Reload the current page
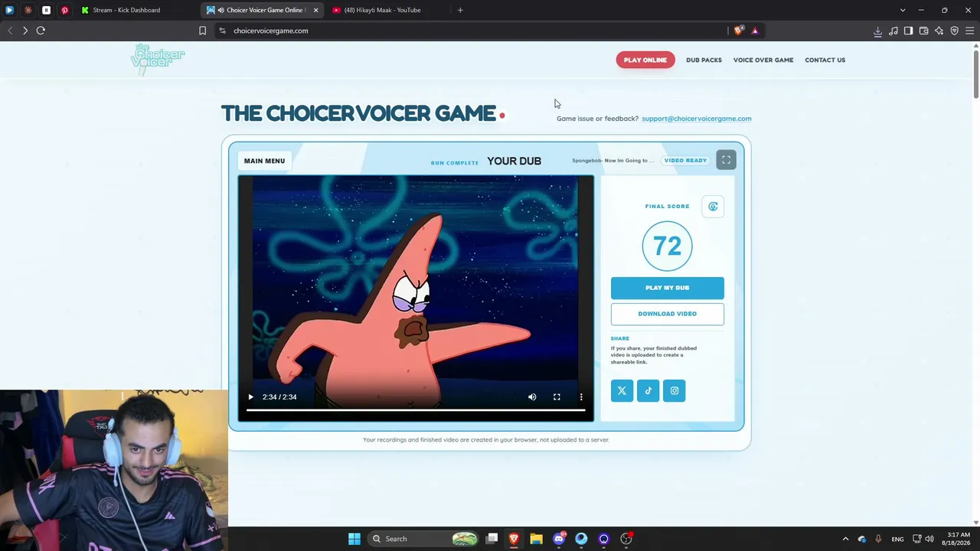The height and width of the screenshot is (551, 980). (41, 31)
